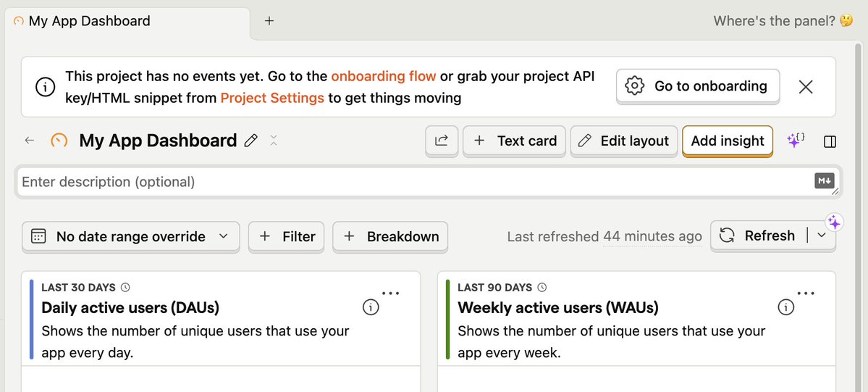Dismiss the no-events banner with the X
The height and width of the screenshot is (392, 868).
click(806, 87)
